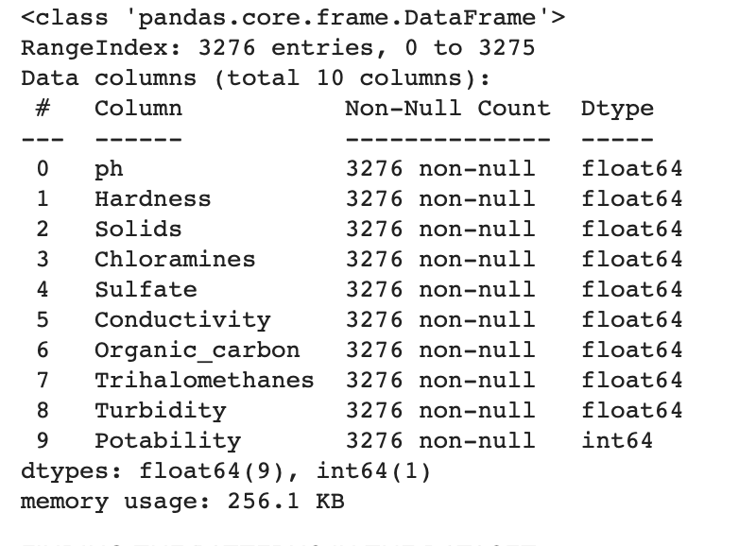Click the 'Hardness' column name
Screen dimensions: 756x546
point(152,198)
